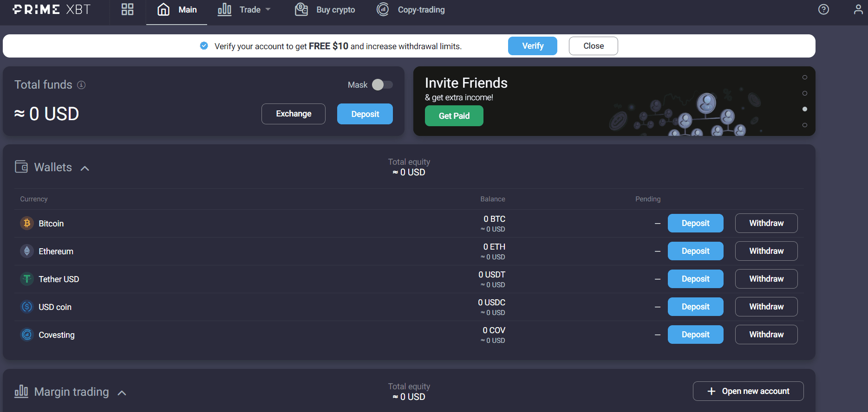The width and height of the screenshot is (868, 412).
Task: Click the 0 USDT balance value
Action: coord(492,275)
